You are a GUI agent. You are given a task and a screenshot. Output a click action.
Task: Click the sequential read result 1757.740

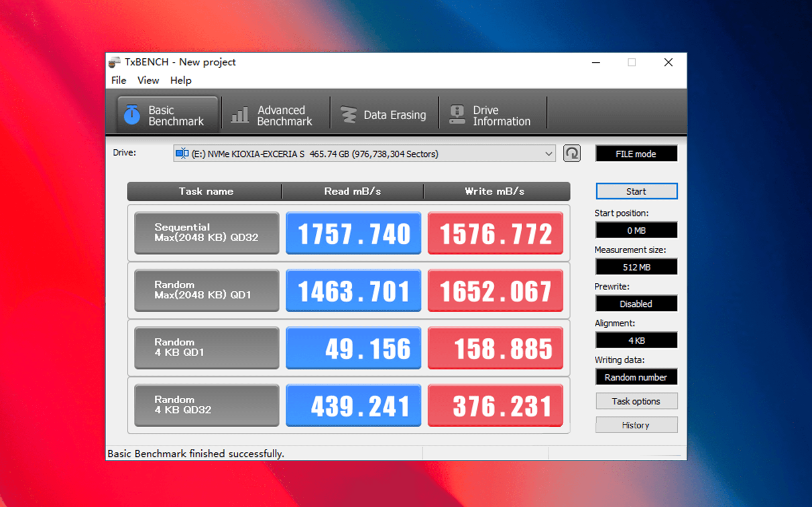[353, 233]
